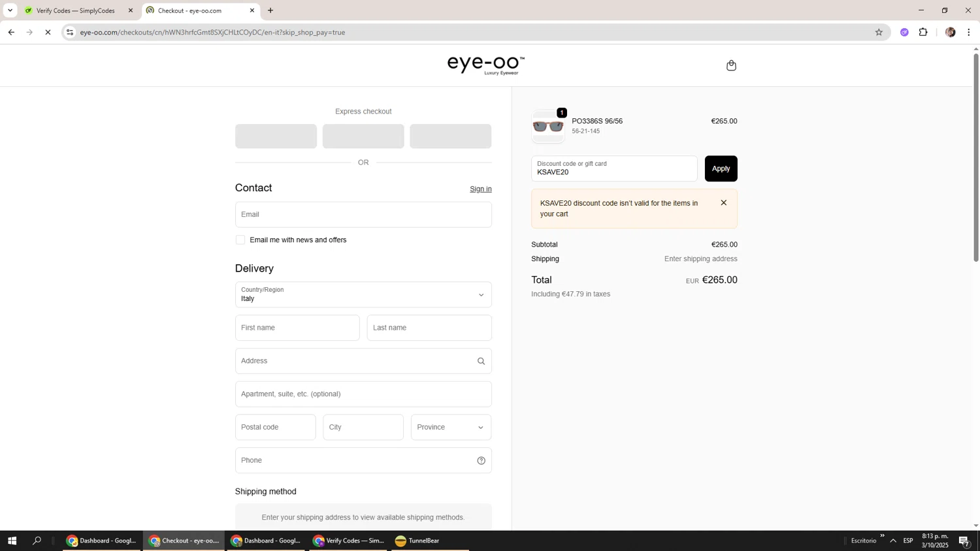The height and width of the screenshot is (551, 980).
Task: Click the address search magnifier icon
Action: coord(481,361)
